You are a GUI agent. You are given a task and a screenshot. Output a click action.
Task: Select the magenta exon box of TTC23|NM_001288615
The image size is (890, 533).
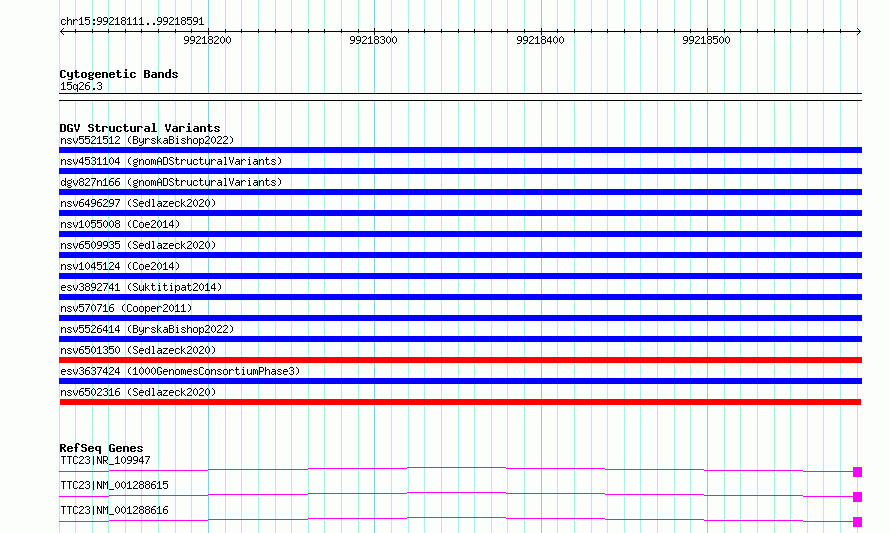[858, 497]
